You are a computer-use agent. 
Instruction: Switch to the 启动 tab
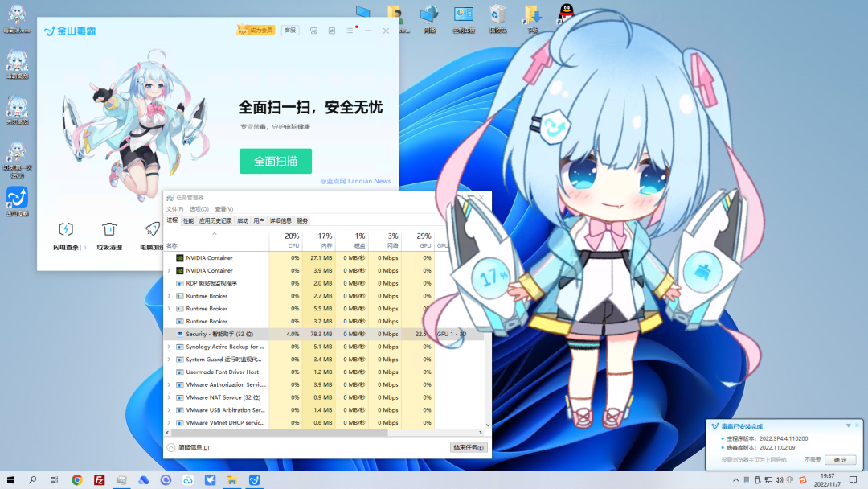[243, 221]
